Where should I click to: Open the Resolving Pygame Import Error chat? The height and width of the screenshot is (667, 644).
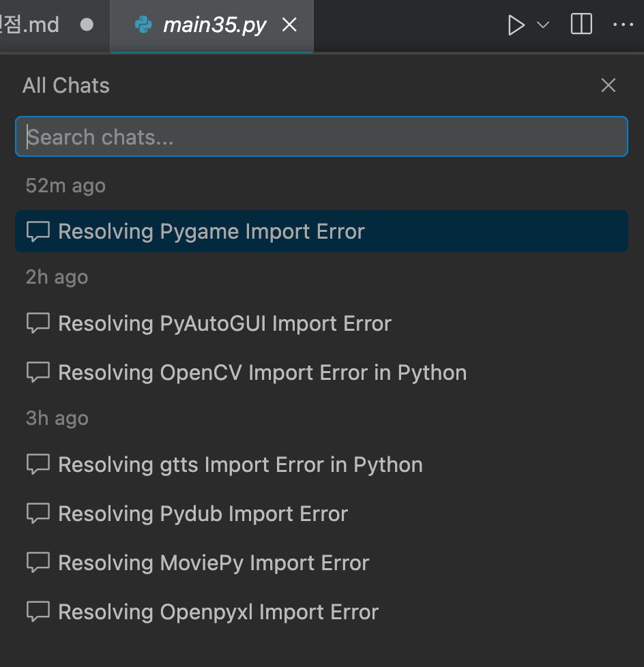(x=211, y=231)
